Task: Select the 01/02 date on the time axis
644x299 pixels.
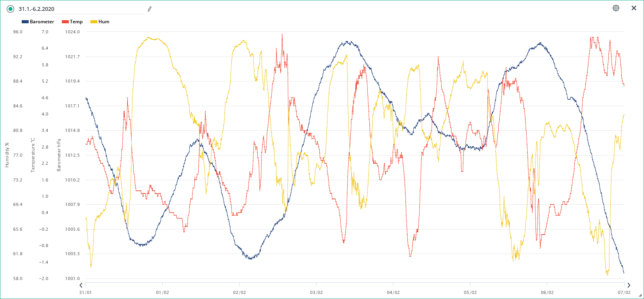Action: (162, 292)
